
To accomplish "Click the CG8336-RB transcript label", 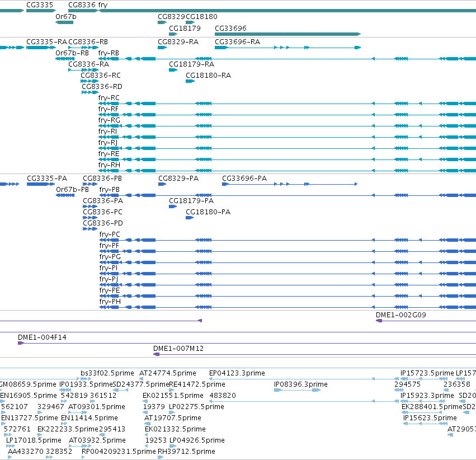I will pyautogui.click(x=88, y=42).
